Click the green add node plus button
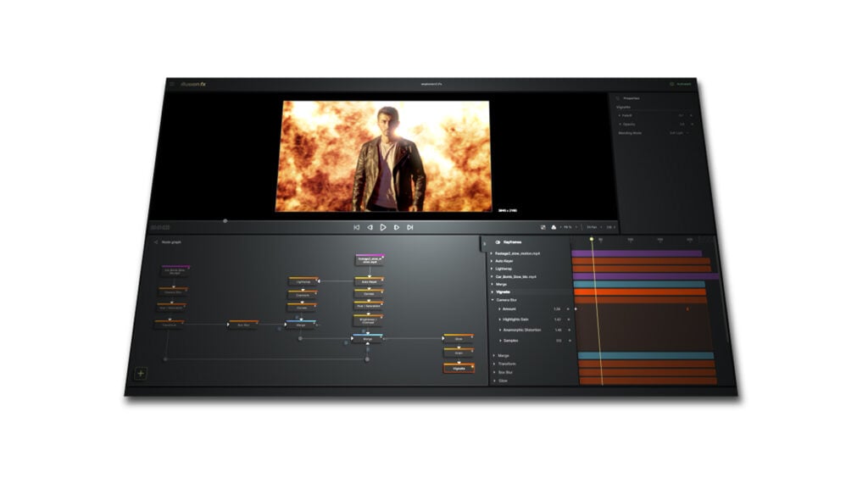 (x=141, y=374)
